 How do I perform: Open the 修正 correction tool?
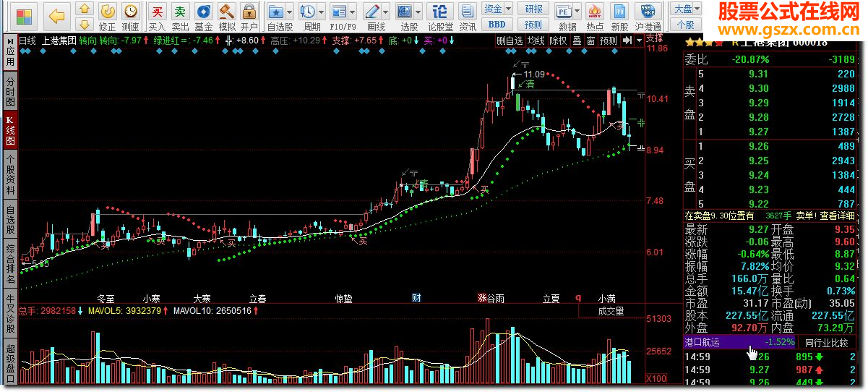pyautogui.click(x=107, y=17)
